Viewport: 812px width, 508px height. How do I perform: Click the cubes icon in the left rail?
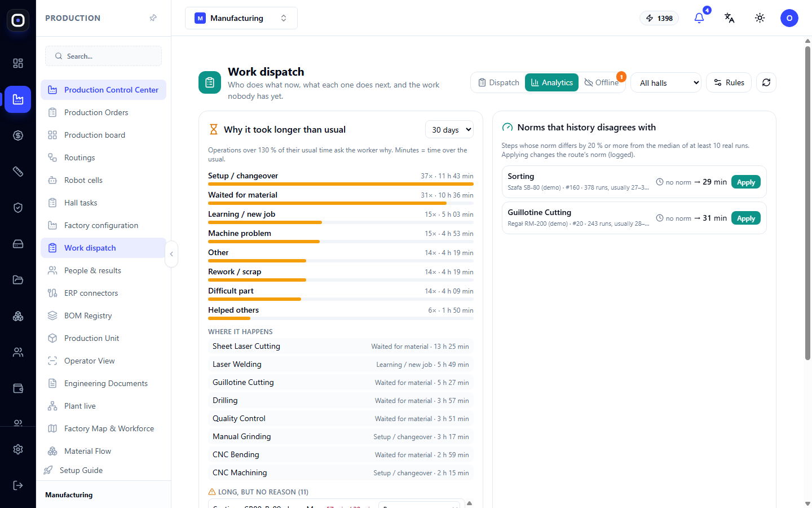click(x=18, y=316)
